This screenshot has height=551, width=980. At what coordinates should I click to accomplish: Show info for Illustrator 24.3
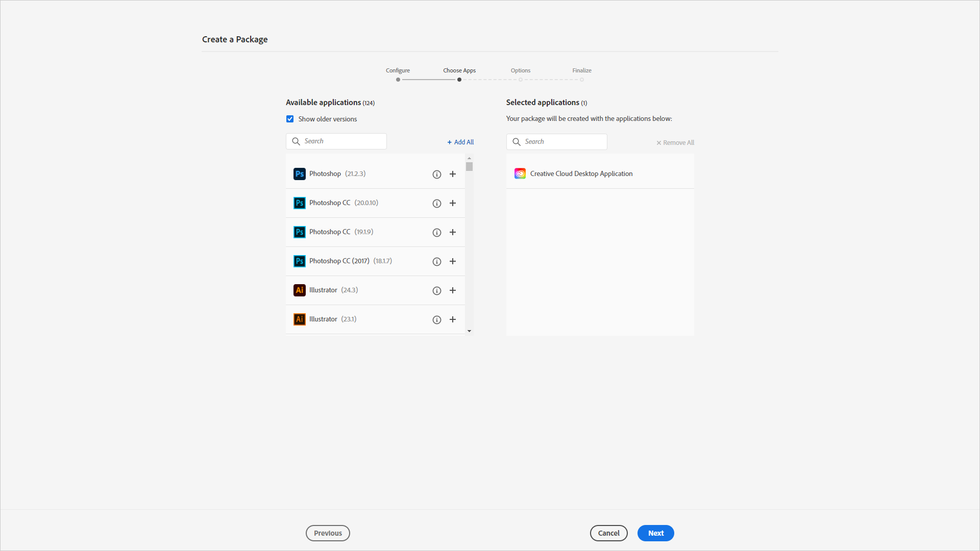[x=437, y=291]
